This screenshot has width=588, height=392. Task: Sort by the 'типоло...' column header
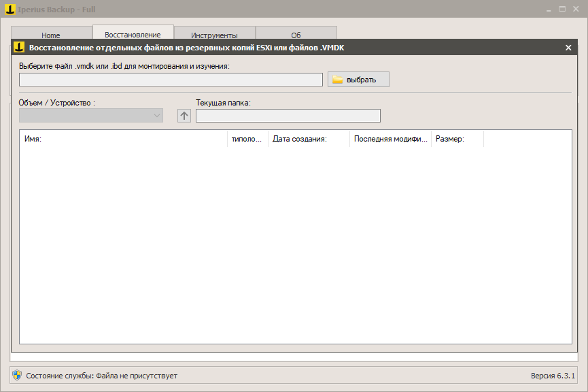tap(248, 139)
